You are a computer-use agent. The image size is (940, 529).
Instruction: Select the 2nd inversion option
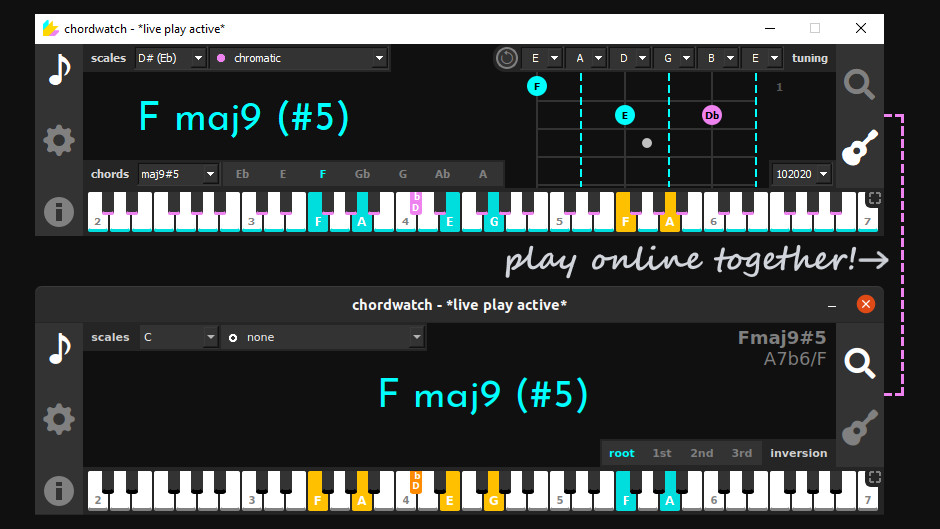point(701,453)
